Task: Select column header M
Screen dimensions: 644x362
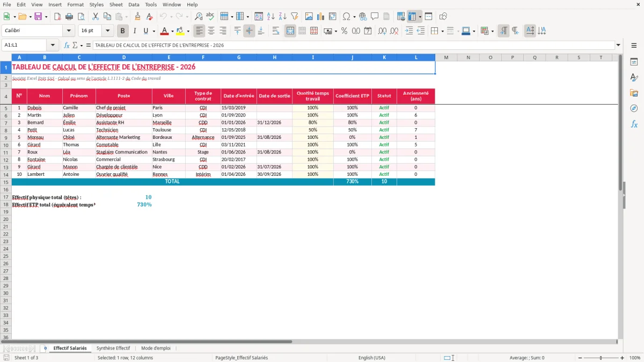Action: pos(446,57)
